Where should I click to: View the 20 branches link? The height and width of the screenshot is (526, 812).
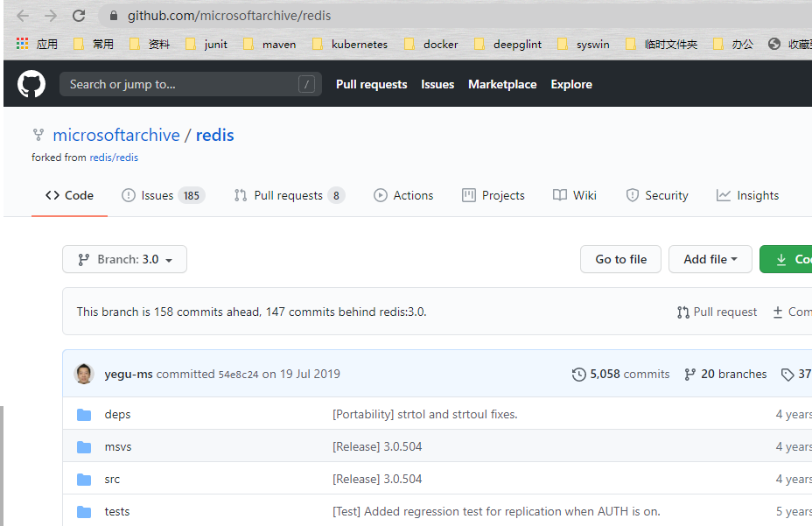pyautogui.click(x=725, y=374)
